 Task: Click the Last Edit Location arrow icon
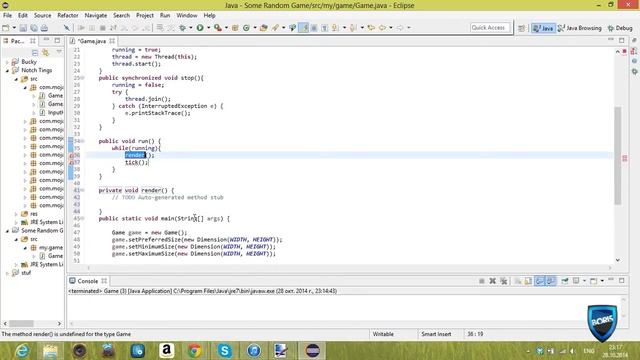click(371, 28)
